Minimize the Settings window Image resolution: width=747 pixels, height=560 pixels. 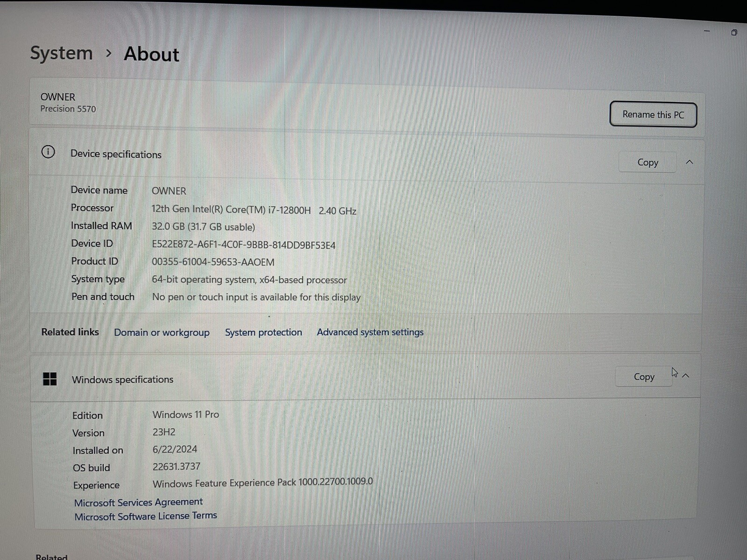(707, 31)
